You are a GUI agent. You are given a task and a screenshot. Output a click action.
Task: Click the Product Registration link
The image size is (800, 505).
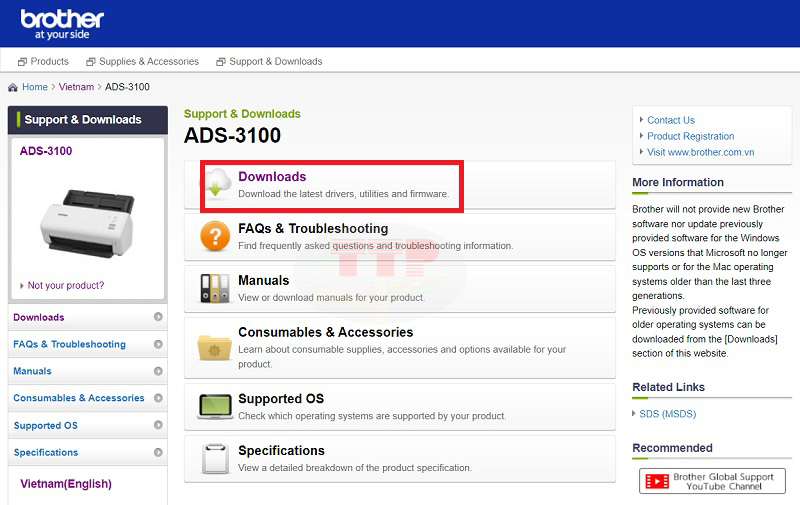(690, 136)
